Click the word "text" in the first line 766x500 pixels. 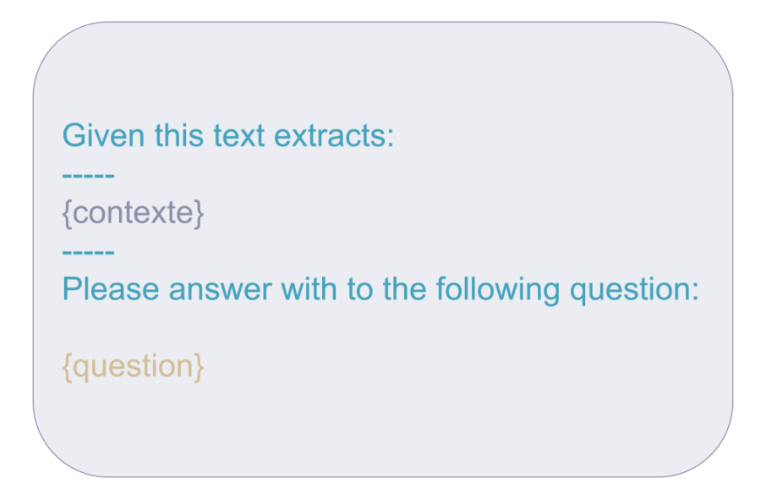click(239, 135)
